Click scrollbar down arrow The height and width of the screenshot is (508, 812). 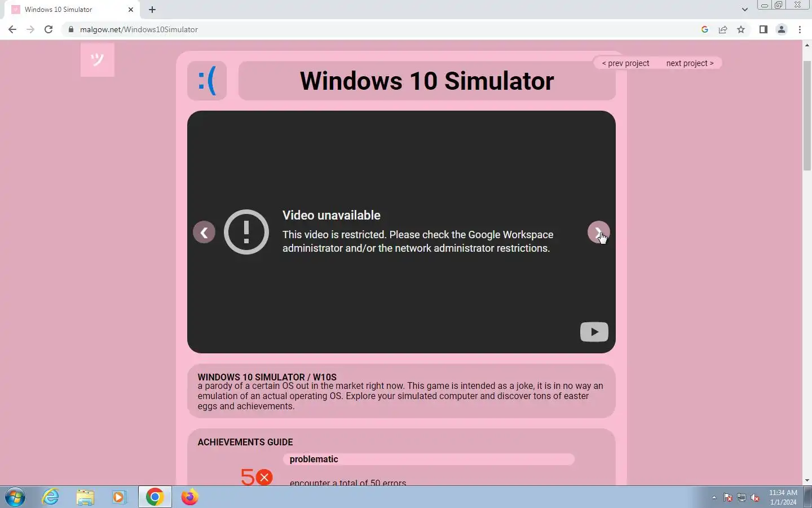coord(807,480)
